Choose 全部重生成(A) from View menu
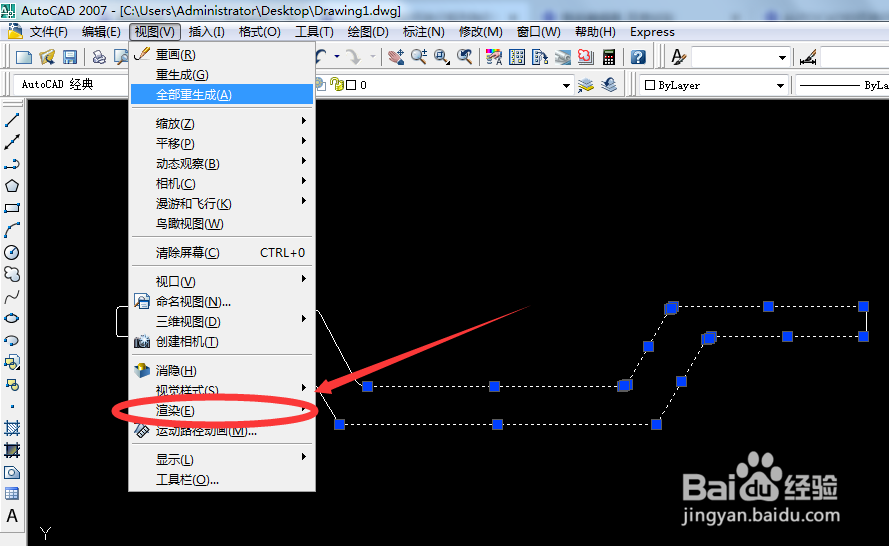The width and height of the screenshot is (889, 546). tap(222, 95)
